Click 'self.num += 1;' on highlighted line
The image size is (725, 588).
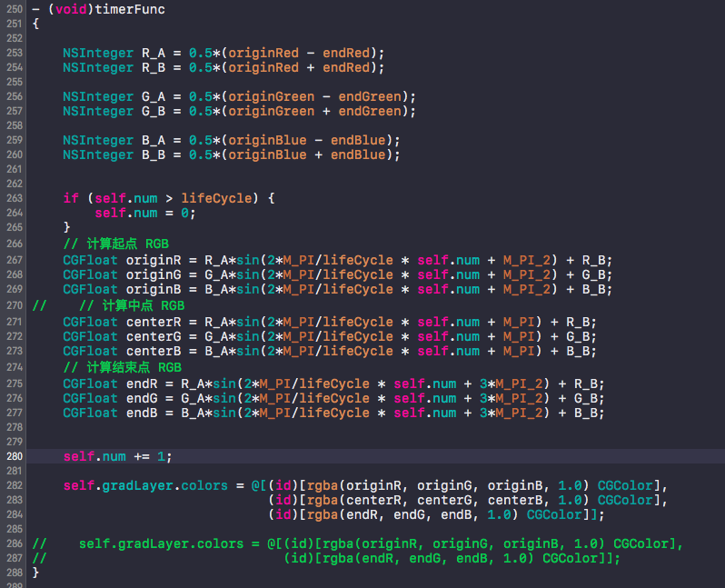[117, 456]
